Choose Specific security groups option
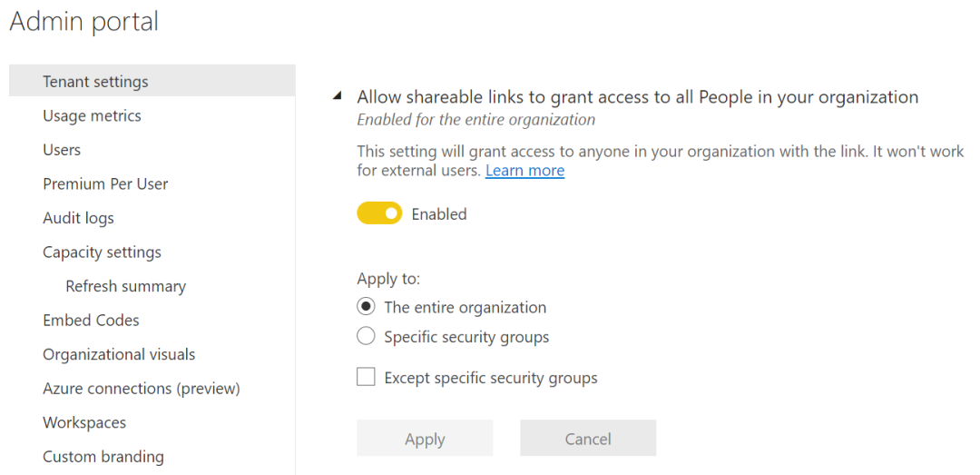Image resolution: width=980 pixels, height=475 pixels. point(366,337)
